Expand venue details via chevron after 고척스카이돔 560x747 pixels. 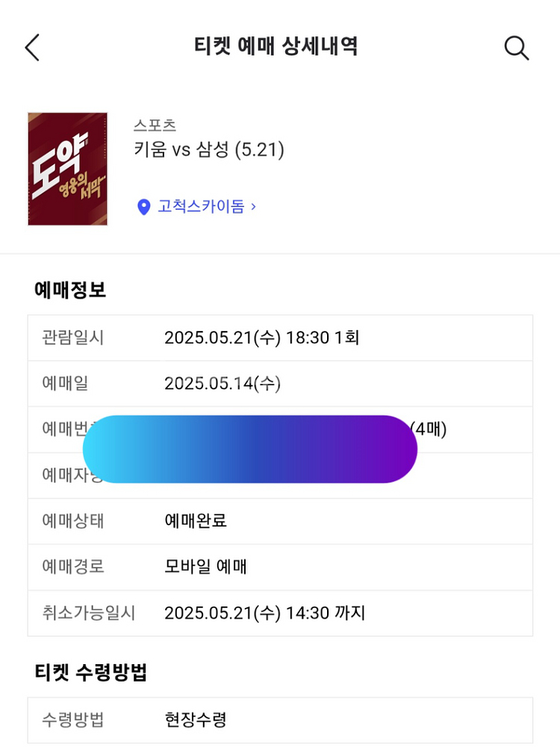coord(253,206)
